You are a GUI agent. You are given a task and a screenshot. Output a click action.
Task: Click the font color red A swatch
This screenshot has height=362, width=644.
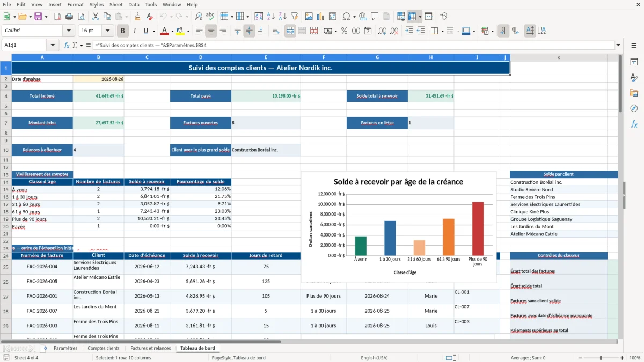tap(164, 31)
